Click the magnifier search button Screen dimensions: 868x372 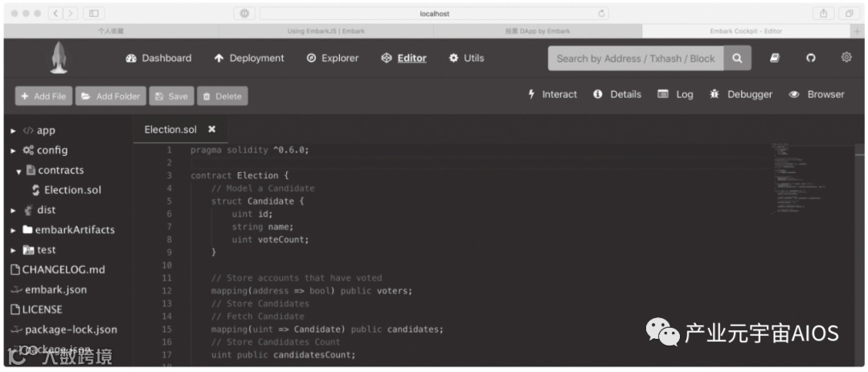737,58
